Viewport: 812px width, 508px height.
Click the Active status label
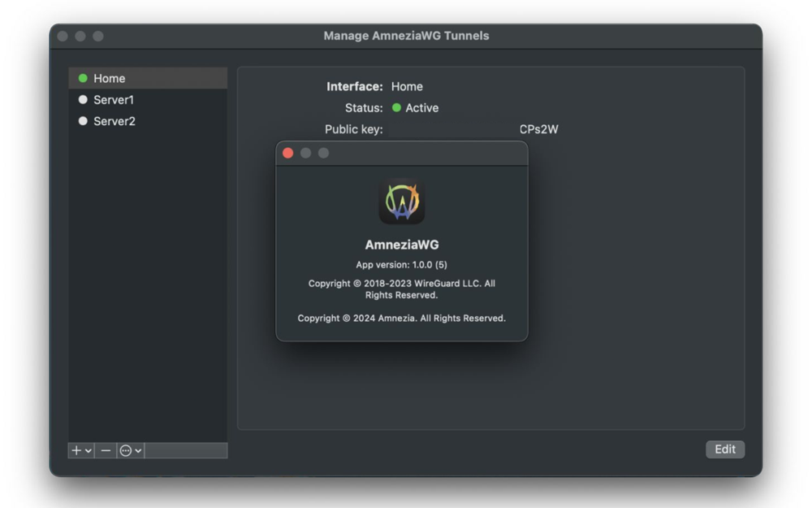422,108
